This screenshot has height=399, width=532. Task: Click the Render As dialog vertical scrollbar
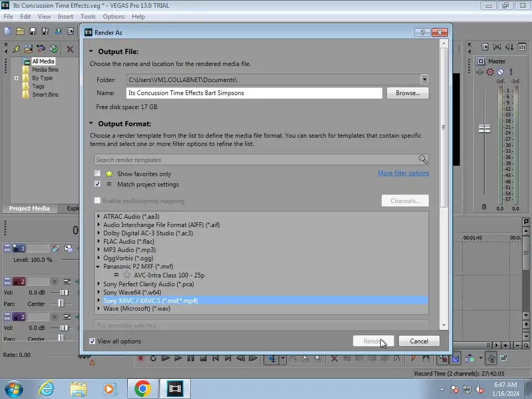tap(444, 127)
